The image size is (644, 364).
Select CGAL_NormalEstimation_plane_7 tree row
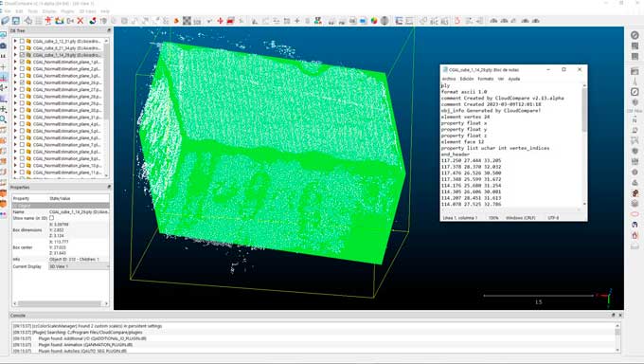[66, 145]
